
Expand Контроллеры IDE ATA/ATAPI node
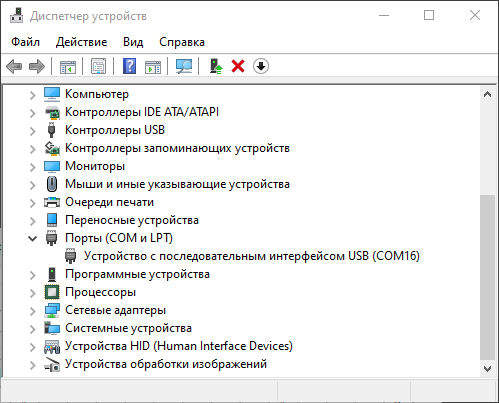click(32, 113)
